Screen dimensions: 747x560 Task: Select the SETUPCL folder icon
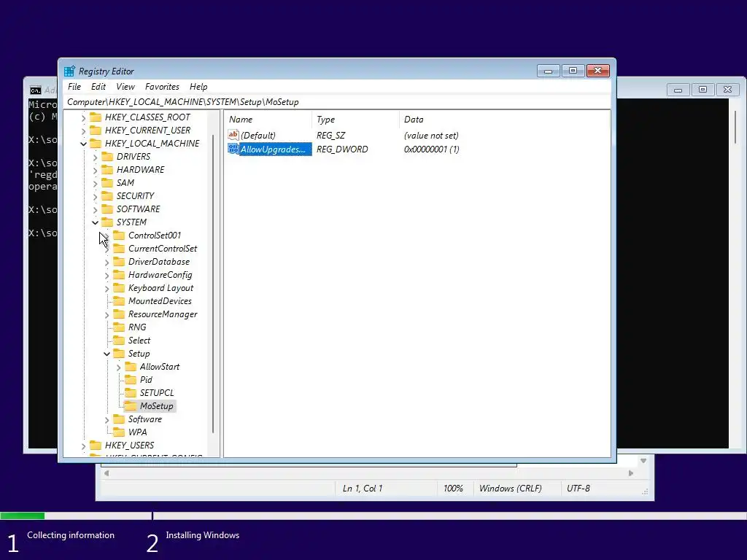click(131, 393)
